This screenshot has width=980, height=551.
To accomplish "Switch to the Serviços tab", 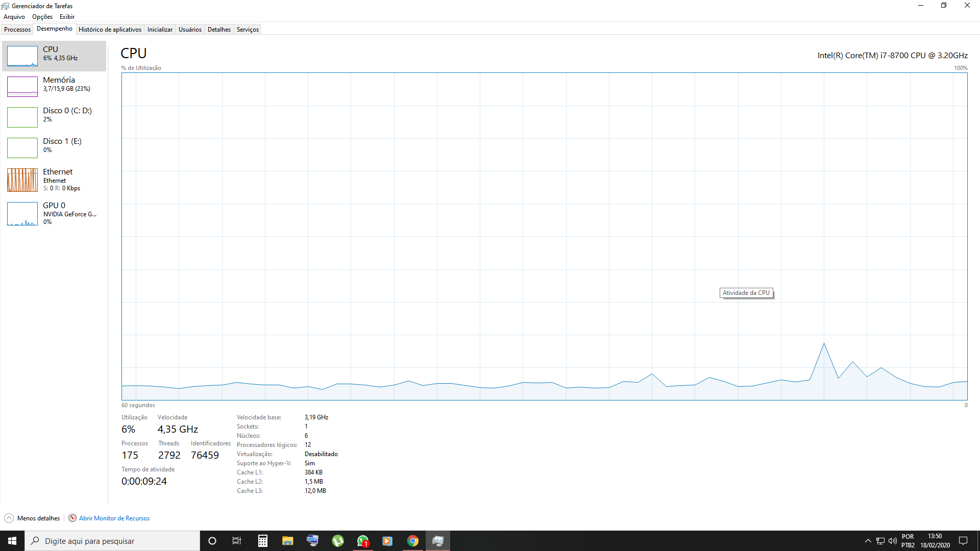I will [248, 30].
